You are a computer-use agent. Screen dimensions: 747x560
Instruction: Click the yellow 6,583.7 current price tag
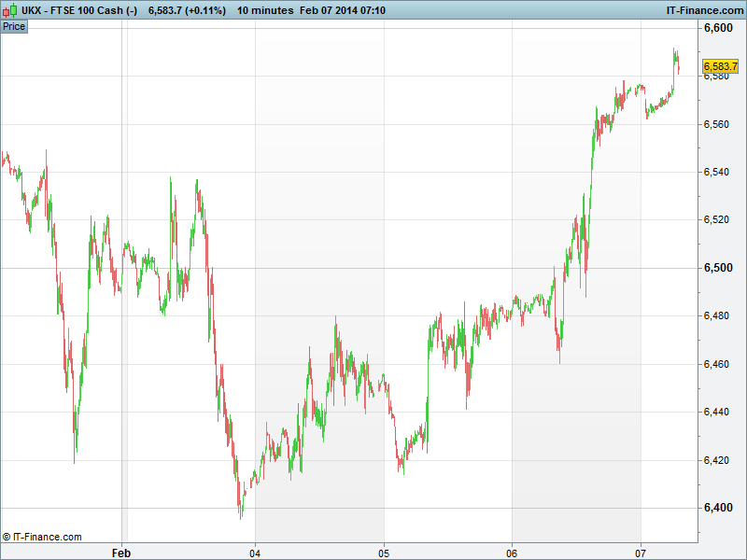(x=720, y=66)
